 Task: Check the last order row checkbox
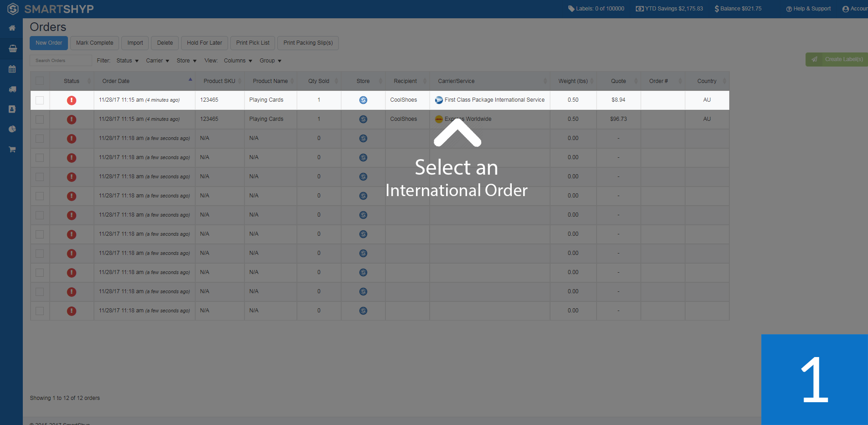point(40,311)
